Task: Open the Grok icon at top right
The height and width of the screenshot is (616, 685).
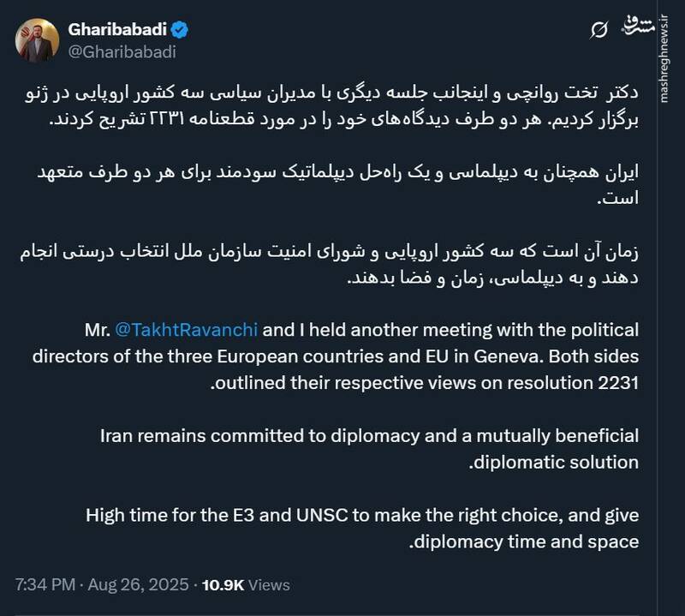Action: (x=600, y=30)
